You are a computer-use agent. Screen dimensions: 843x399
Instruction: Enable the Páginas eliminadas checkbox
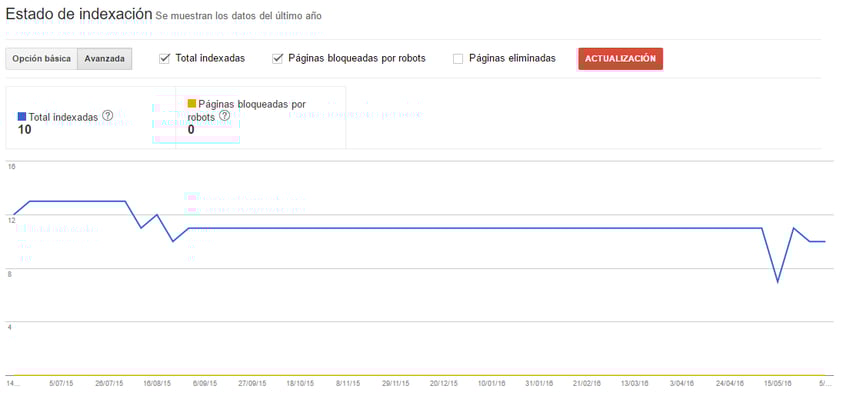point(458,59)
